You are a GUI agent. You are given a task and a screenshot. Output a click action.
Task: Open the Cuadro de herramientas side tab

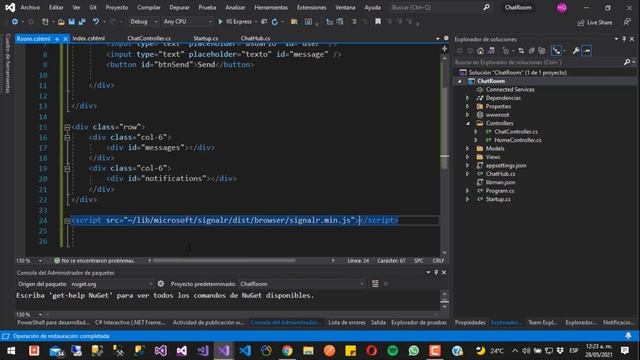pos(7,63)
